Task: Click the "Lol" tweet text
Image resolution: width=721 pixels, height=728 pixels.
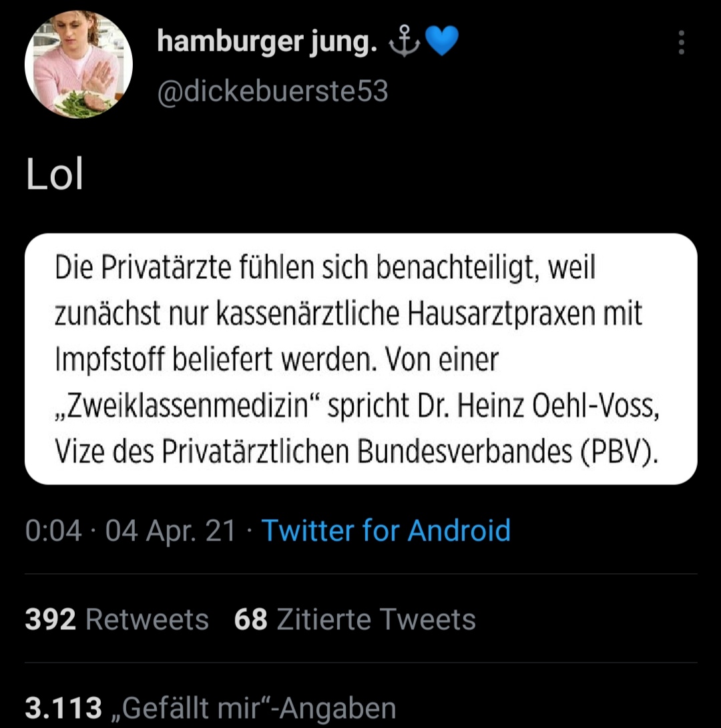Action: click(55, 175)
